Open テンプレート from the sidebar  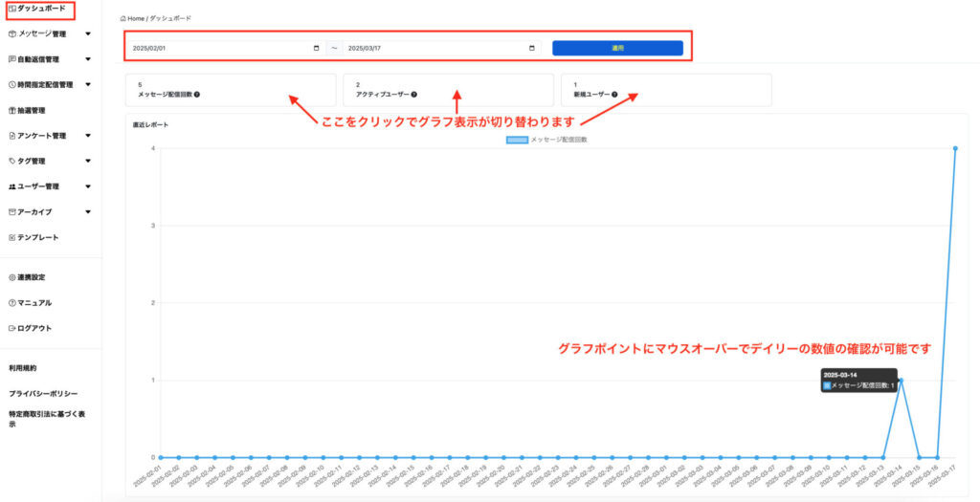click(36, 237)
